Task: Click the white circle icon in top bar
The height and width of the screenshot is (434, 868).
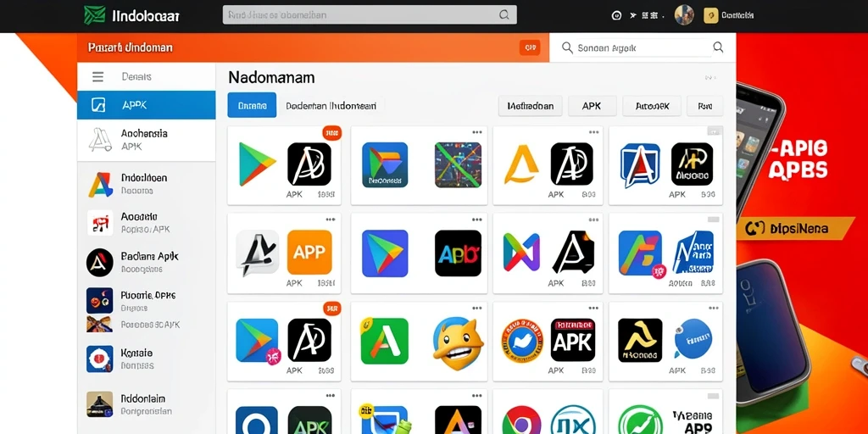Action: (x=616, y=15)
